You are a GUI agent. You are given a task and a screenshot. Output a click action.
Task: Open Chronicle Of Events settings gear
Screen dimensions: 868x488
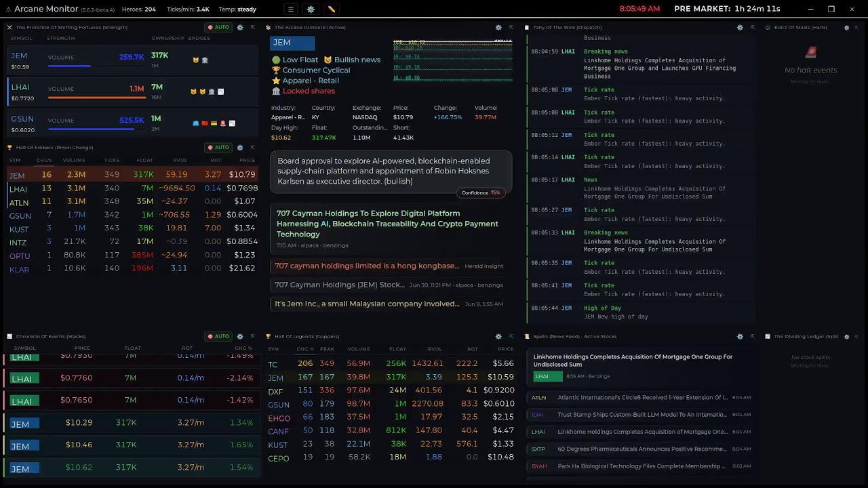(x=240, y=336)
